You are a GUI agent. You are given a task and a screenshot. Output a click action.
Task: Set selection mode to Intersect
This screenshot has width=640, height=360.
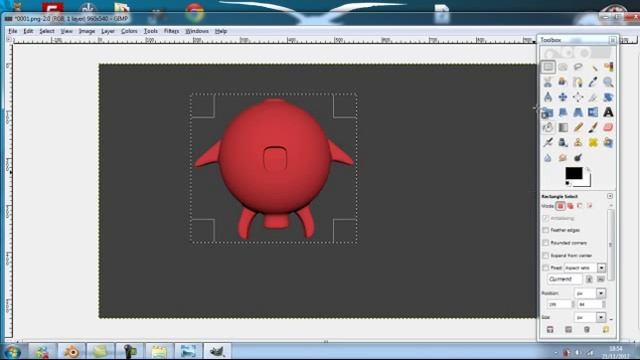(x=590, y=206)
